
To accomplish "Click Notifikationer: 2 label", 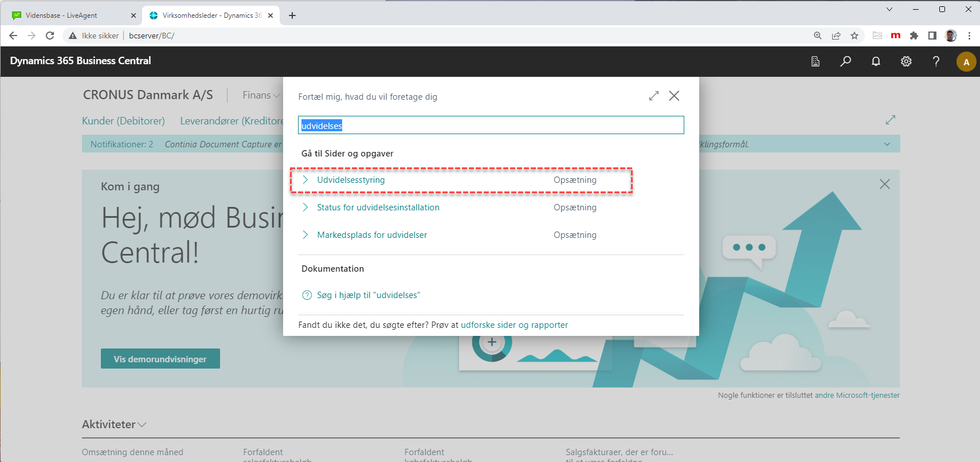I will click(121, 144).
